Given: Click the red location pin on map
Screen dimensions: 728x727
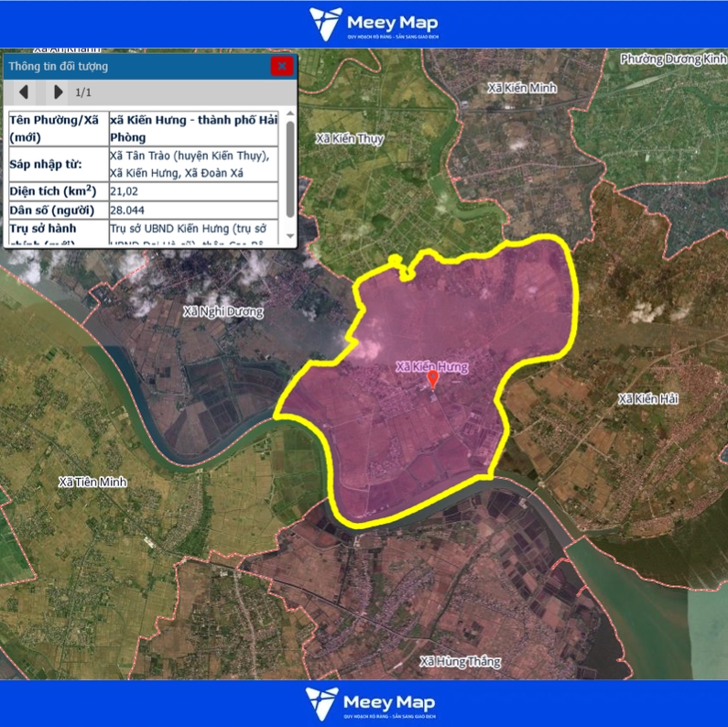Looking at the screenshot, I should coord(433,380).
